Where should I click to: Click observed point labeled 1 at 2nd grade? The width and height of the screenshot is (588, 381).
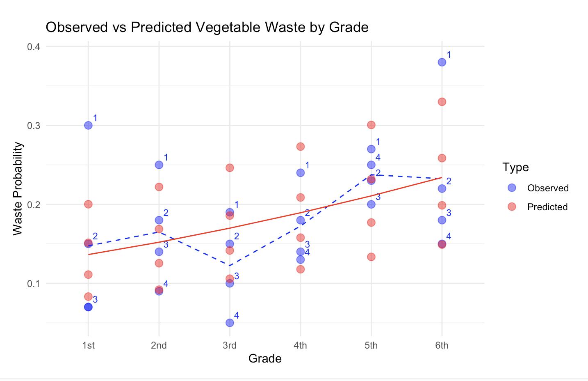tap(159, 165)
